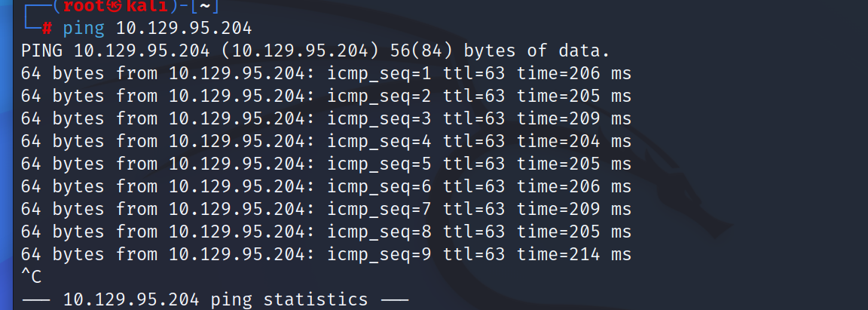
Task: Click the icmp_seq=8 reply line
Action: point(326,232)
